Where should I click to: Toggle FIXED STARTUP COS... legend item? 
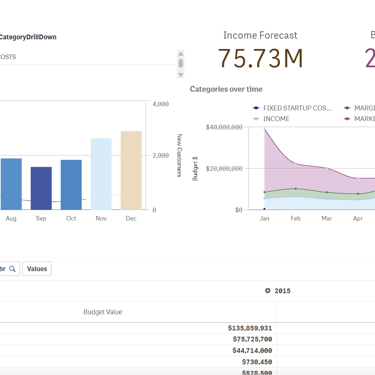pyautogui.click(x=292, y=108)
